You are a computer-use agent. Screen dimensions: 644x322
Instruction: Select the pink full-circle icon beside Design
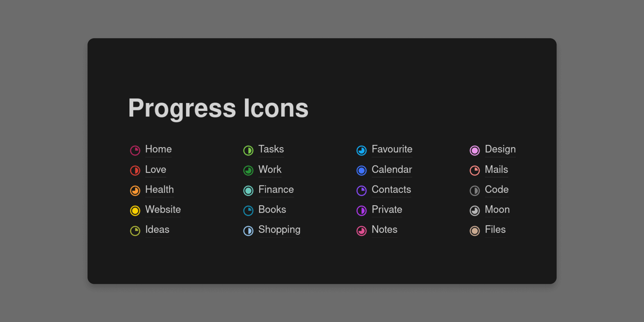(475, 150)
